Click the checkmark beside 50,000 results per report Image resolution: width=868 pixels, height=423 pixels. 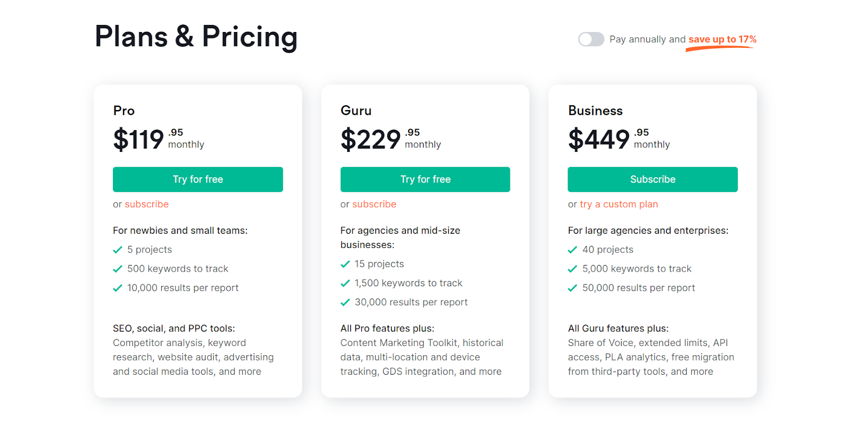pos(572,288)
